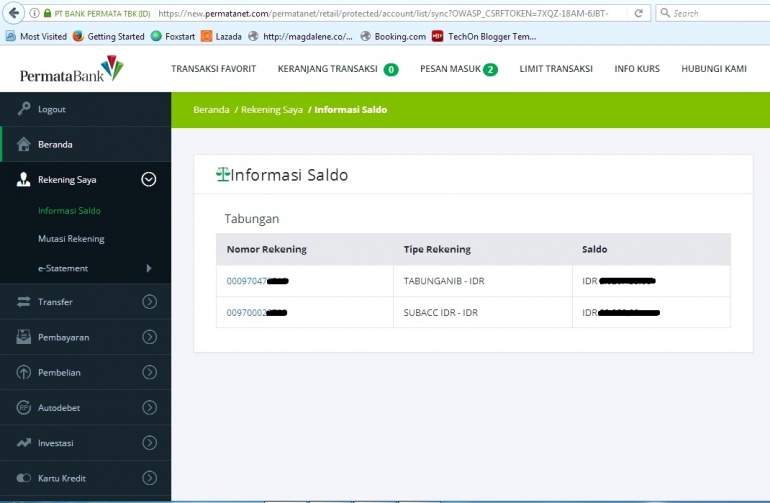Click the Pembayaran receipt icon
770x503 pixels.
[24, 337]
